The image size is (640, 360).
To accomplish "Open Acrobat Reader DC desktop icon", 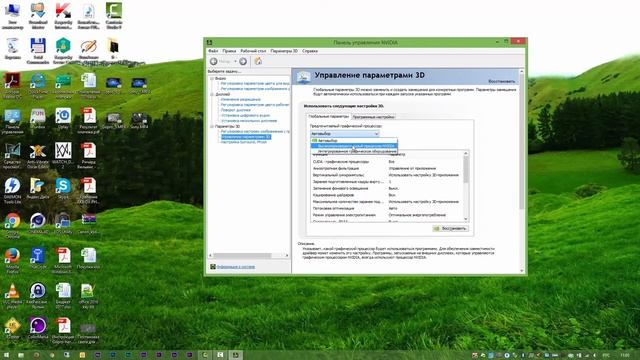I will (x=12, y=86).
